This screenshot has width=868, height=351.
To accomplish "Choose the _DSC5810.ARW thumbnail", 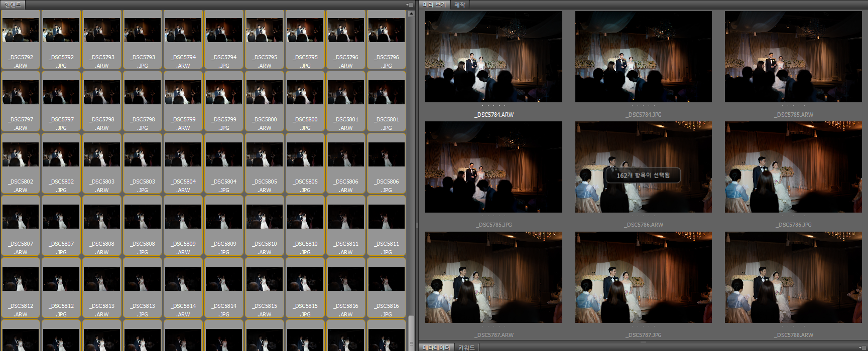I will 265,217.
